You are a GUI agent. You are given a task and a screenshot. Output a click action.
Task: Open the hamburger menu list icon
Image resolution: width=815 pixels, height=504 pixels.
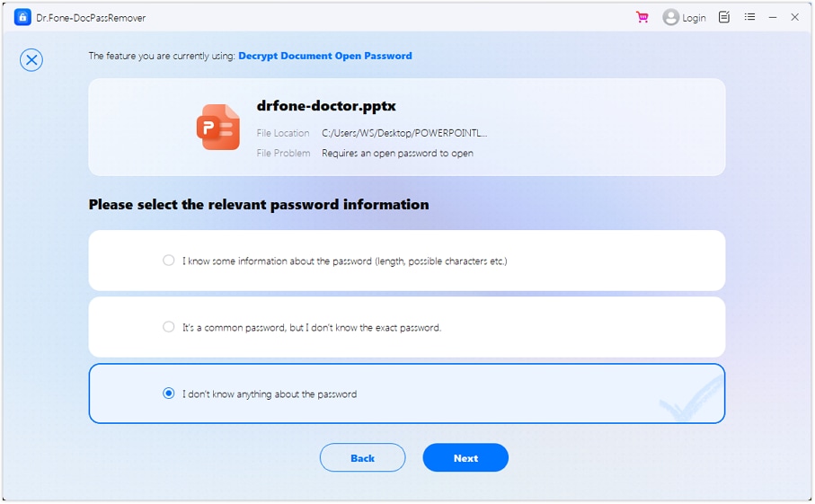pyautogui.click(x=749, y=17)
